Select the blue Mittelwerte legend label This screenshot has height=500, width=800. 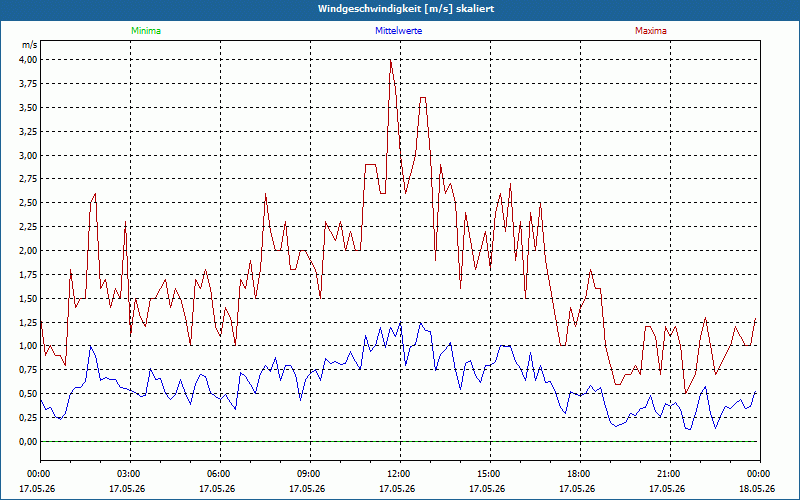(398, 31)
